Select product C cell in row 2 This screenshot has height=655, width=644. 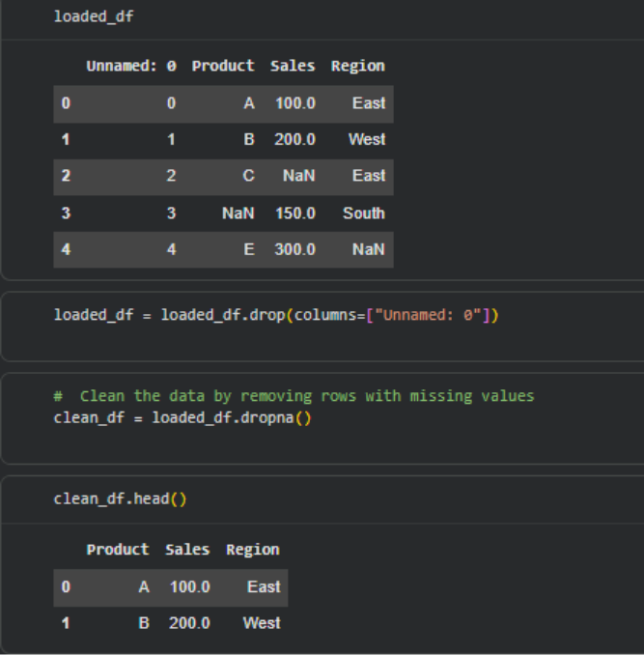click(x=248, y=176)
